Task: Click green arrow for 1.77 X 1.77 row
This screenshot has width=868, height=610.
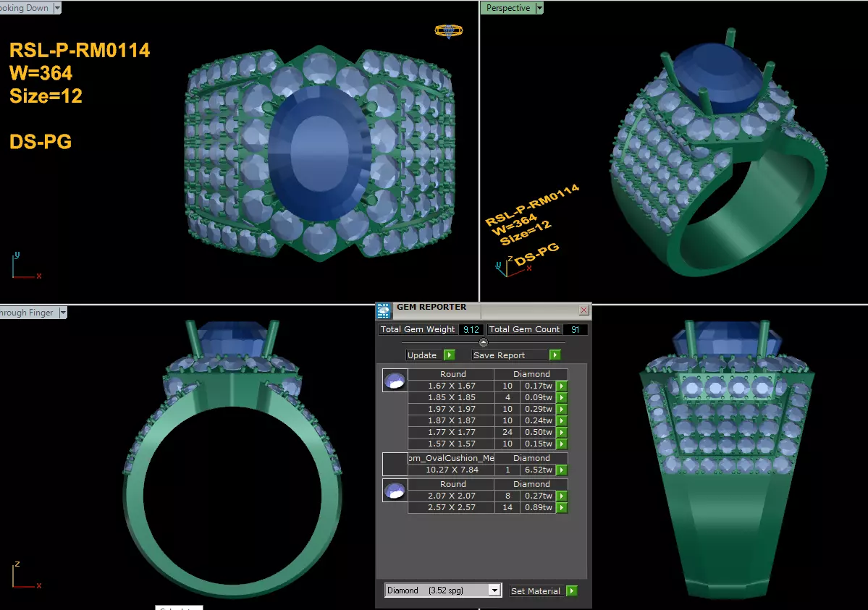Action: coord(562,432)
